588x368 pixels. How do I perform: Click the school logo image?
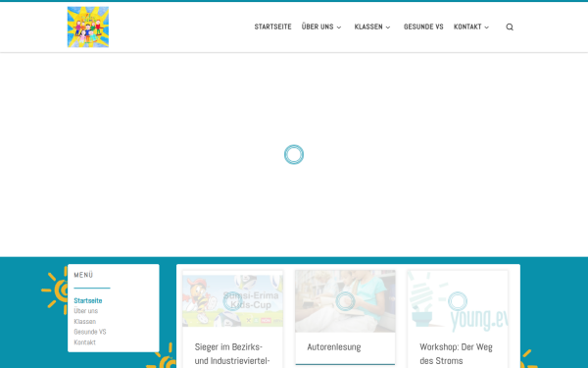click(88, 27)
